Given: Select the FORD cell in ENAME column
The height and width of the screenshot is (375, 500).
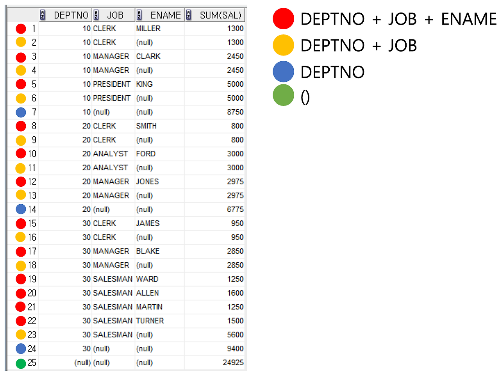Looking at the screenshot, I should [146, 154].
